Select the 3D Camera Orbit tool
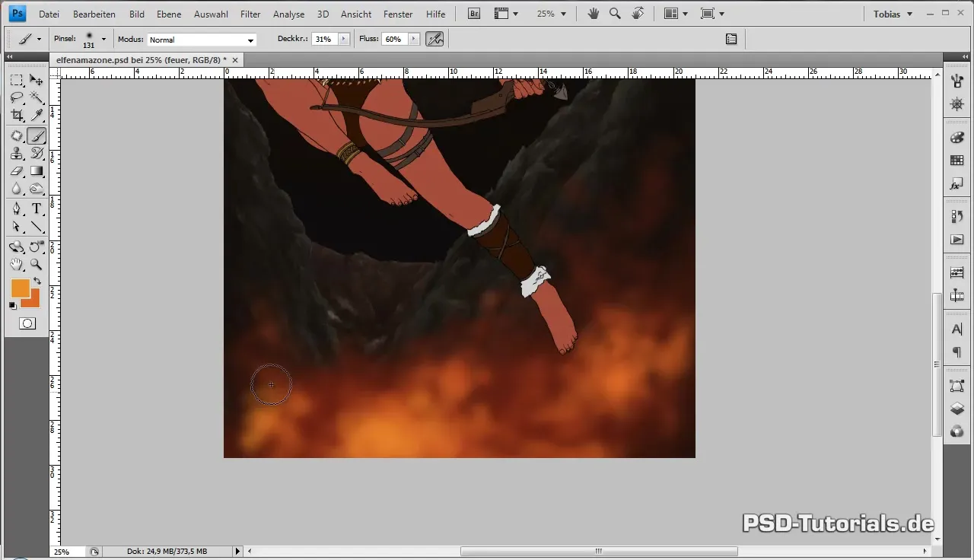Viewport: 974px width, 560px height. pos(37,247)
